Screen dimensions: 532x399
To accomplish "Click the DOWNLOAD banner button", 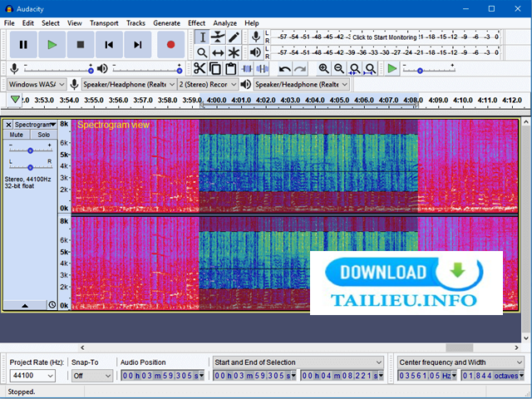I will (405, 273).
